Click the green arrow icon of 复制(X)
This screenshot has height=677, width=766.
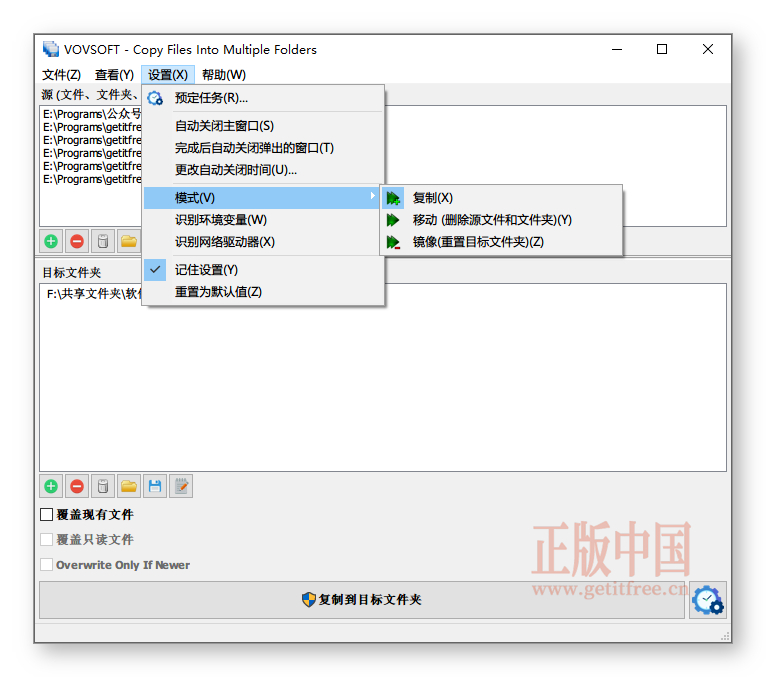coord(393,198)
